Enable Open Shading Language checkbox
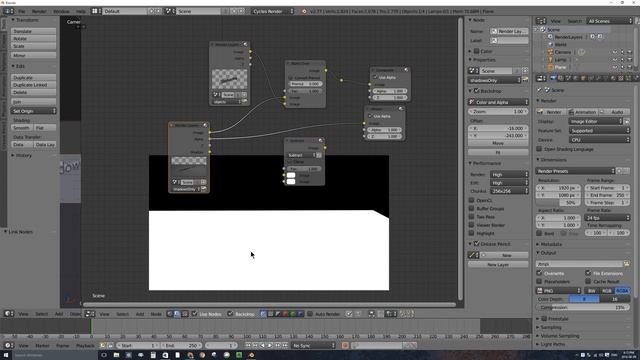This screenshot has width=640, height=360. (x=539, y=149)
